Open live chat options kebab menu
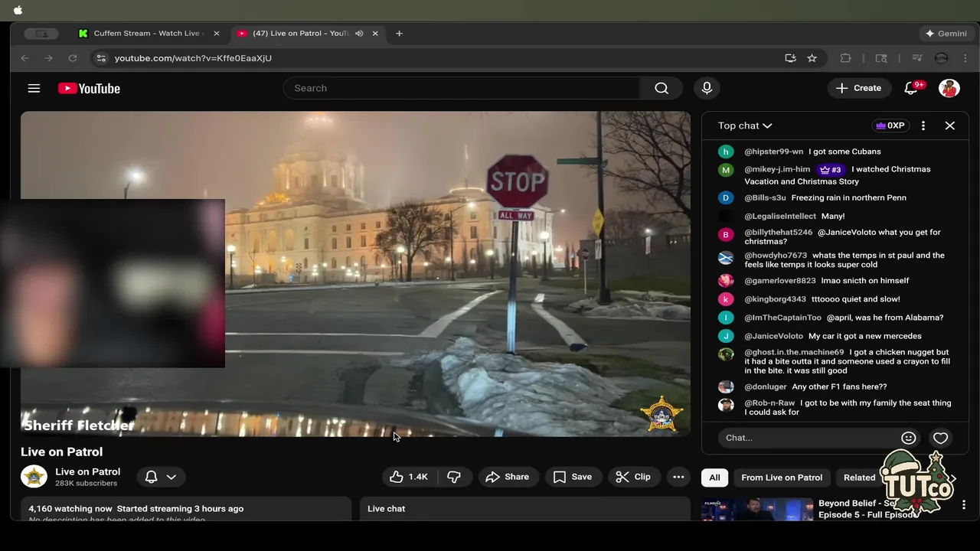The height and width of the screenshot is (551, 980). (x=923, y=126)
